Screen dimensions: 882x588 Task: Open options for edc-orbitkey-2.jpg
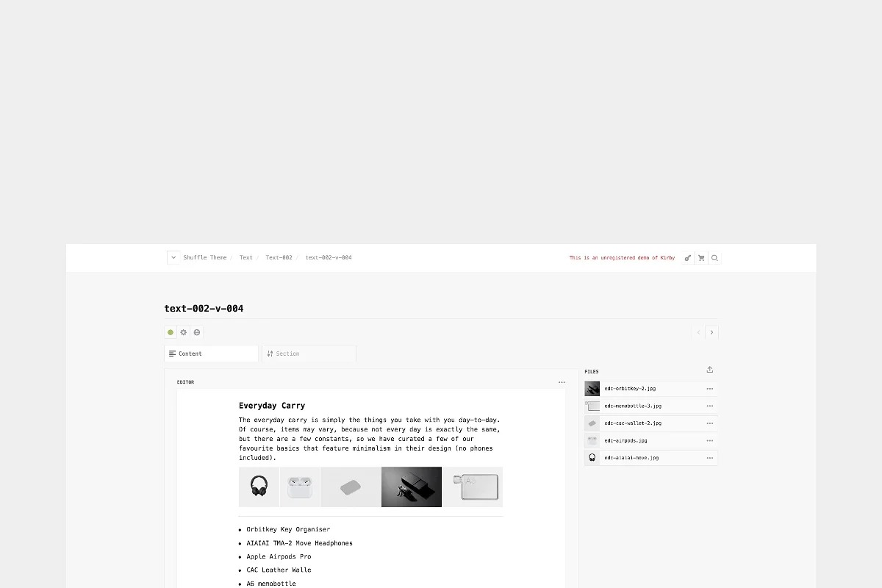[709, 389]
